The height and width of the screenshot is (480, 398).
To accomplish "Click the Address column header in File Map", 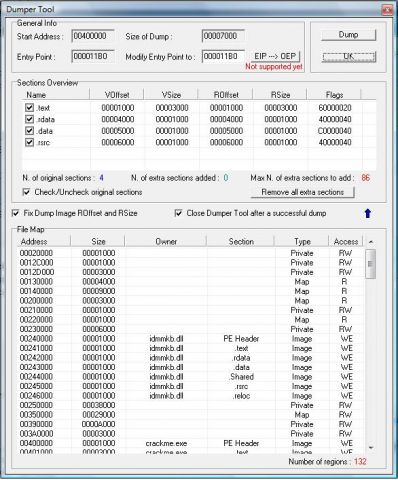I will click(x=44, y=241).
